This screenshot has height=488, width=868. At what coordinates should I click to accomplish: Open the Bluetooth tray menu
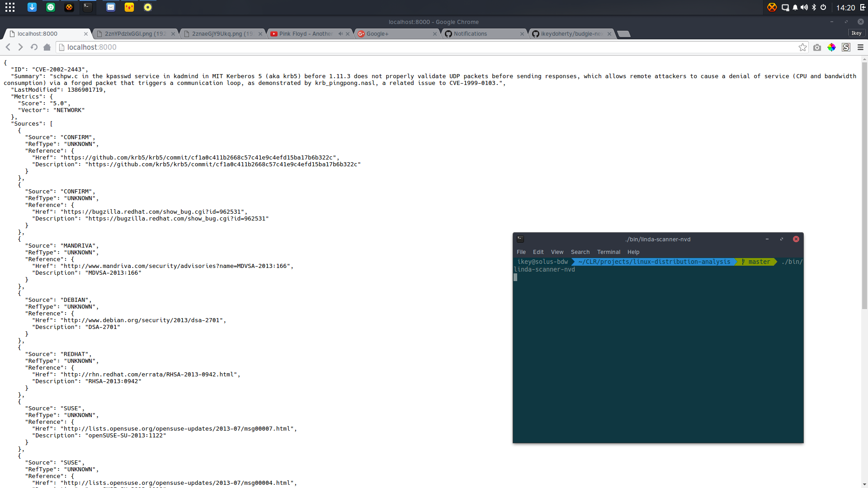[814, 7]
